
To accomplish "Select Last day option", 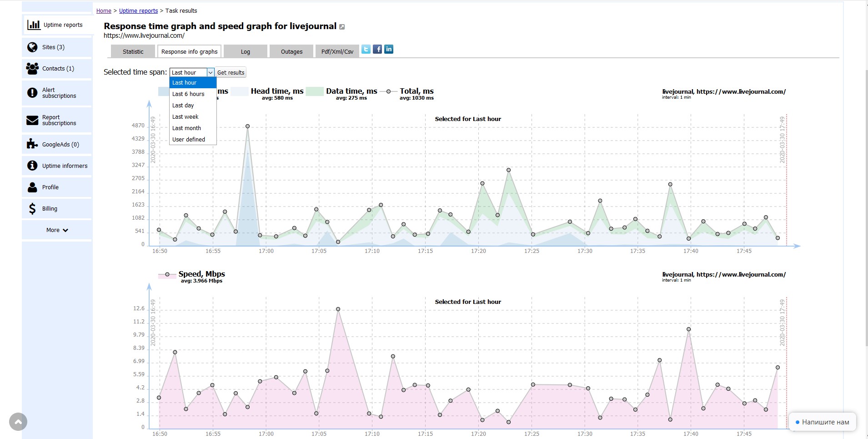I will coord(193,105).
